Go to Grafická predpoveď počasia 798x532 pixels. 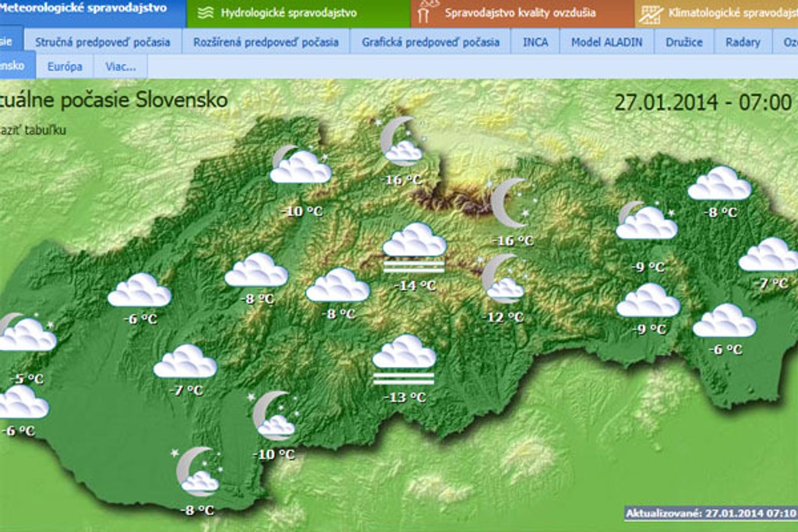pyautogui.click(x=430, y=42)
